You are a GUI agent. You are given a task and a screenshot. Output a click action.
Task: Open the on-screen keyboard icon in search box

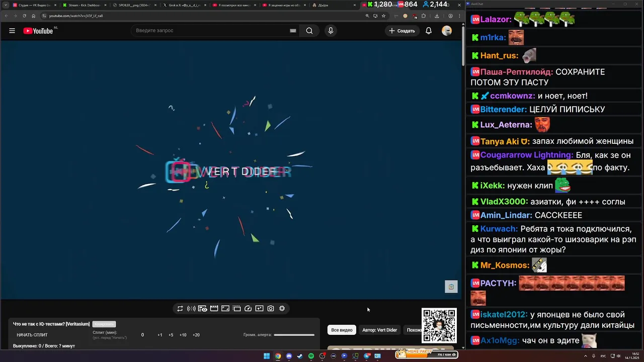pos(293,31)
